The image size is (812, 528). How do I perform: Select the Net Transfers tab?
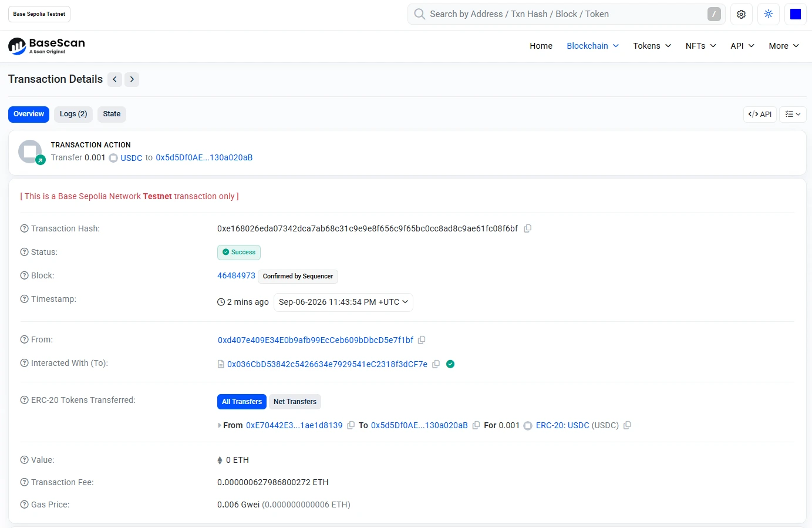[x=295, y=402]
